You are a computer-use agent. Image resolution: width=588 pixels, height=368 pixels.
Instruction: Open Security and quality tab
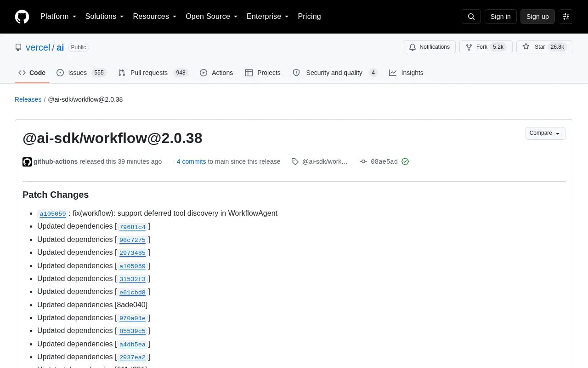pyautogui.click(x=335, y=73)
